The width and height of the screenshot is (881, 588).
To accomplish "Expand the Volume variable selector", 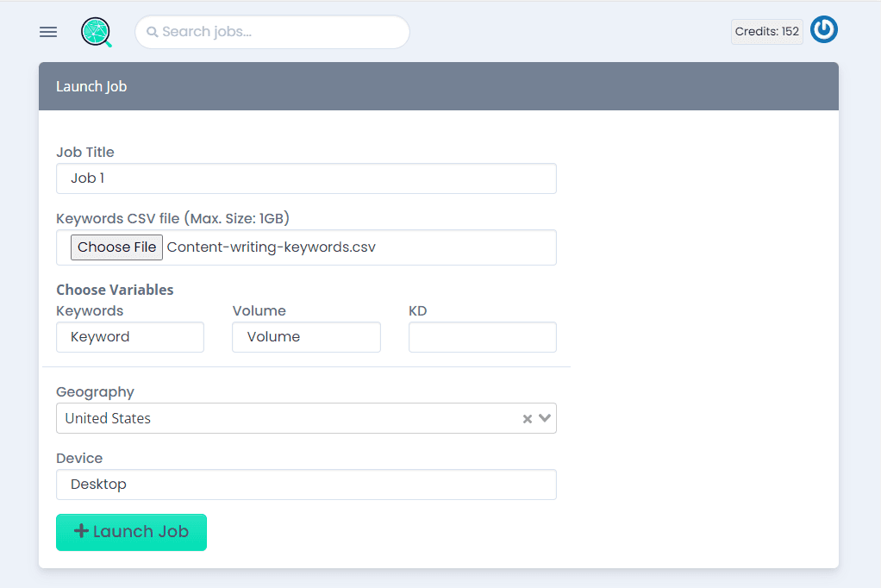I will (x=306, y=336).
